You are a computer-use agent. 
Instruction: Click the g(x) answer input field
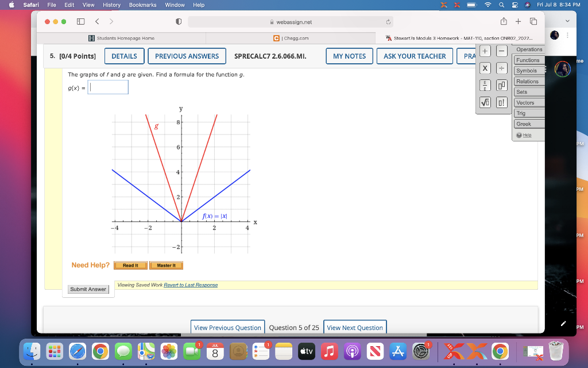pos(108,87)
